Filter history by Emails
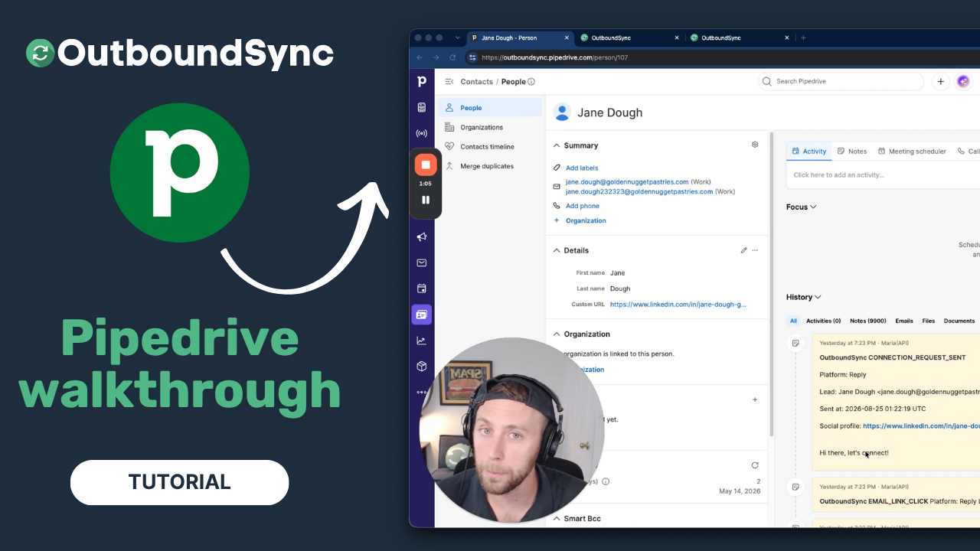980x551 pixels. click(x=904, y=321)
